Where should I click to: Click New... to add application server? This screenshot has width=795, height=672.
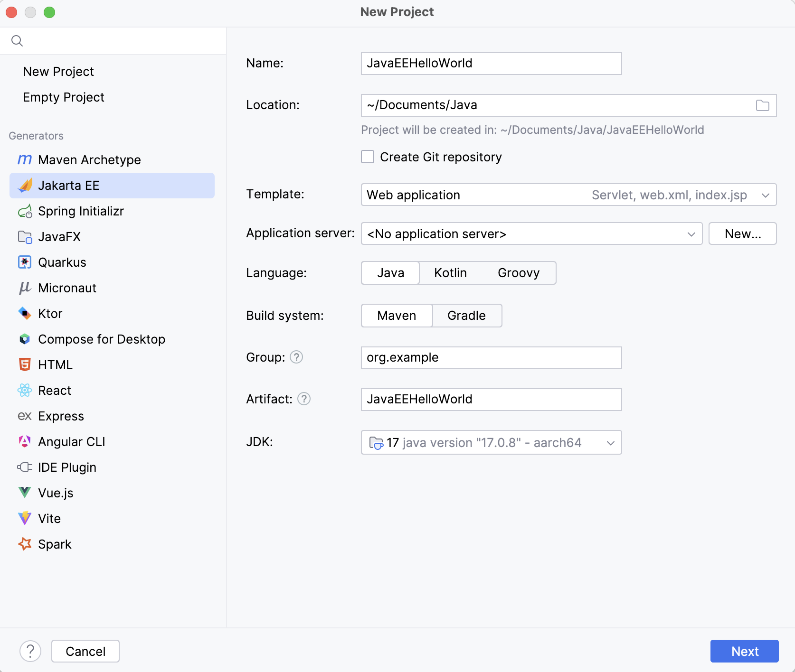pyautogui.click(x=743, y=233)
